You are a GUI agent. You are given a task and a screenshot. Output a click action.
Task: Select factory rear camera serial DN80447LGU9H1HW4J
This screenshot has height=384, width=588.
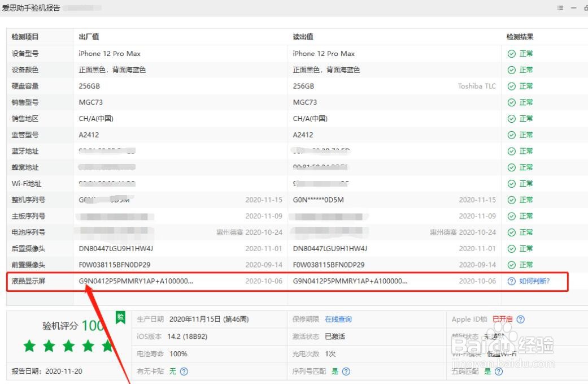pyautogui.click(x=116, y=248)
